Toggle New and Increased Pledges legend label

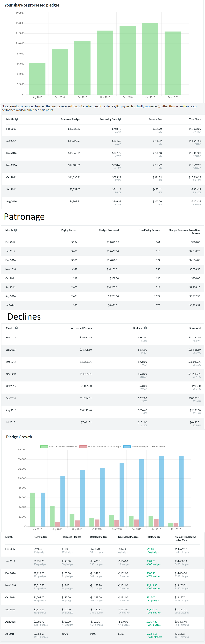63,447
